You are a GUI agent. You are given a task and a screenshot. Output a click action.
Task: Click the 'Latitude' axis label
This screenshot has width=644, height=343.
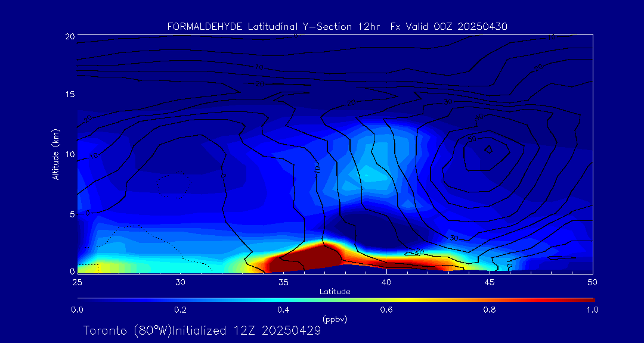[335, 292]
